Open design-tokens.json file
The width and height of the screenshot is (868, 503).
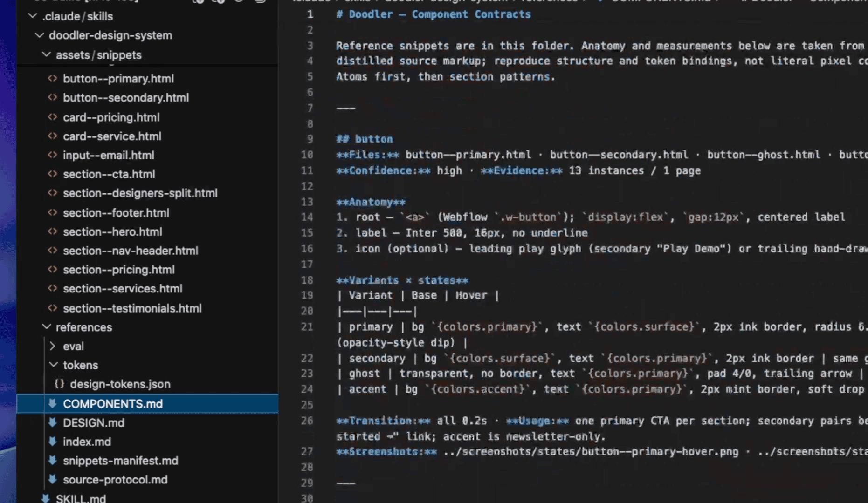coord(120,384)
